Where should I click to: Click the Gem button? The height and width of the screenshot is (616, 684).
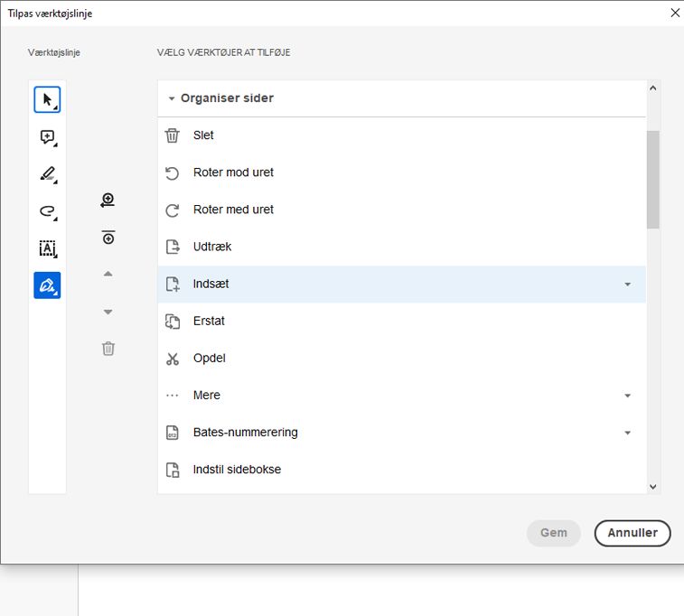(x=553, y=533)
